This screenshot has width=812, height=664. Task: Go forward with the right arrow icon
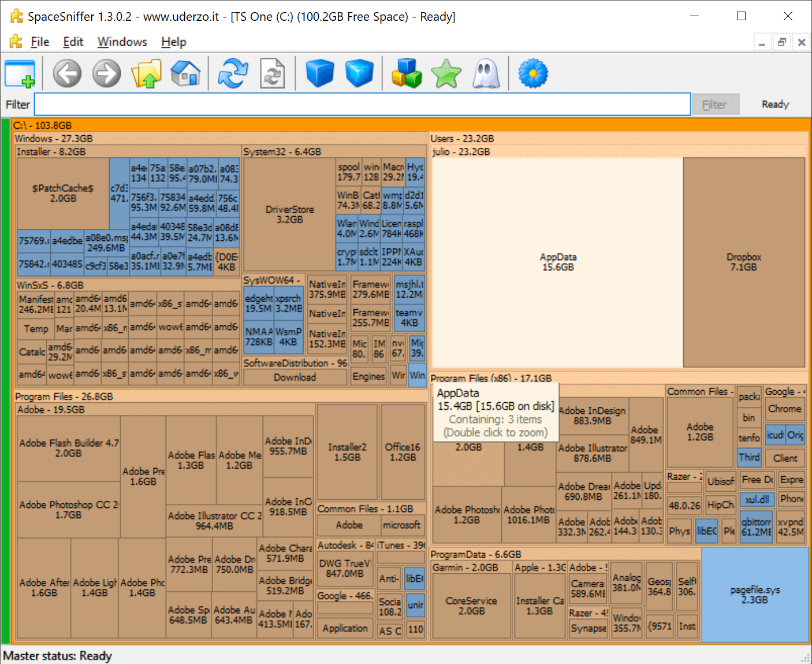pos(107,74)
